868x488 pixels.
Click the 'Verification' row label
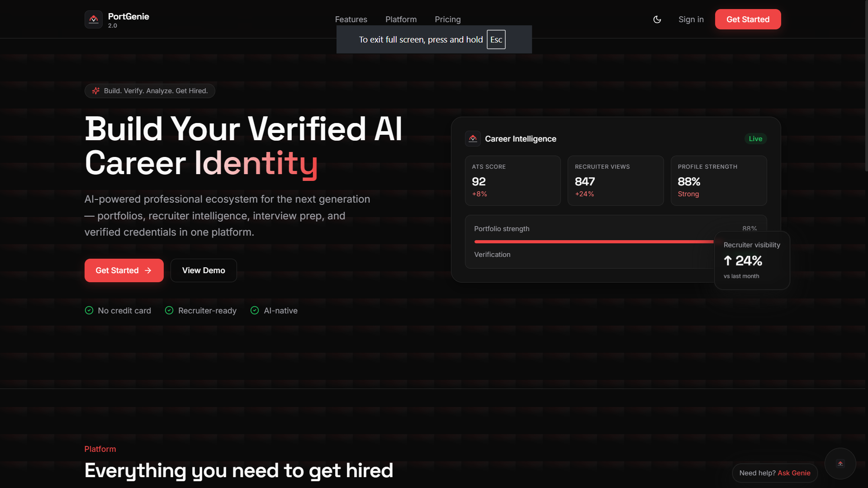(x=492, y=255)
